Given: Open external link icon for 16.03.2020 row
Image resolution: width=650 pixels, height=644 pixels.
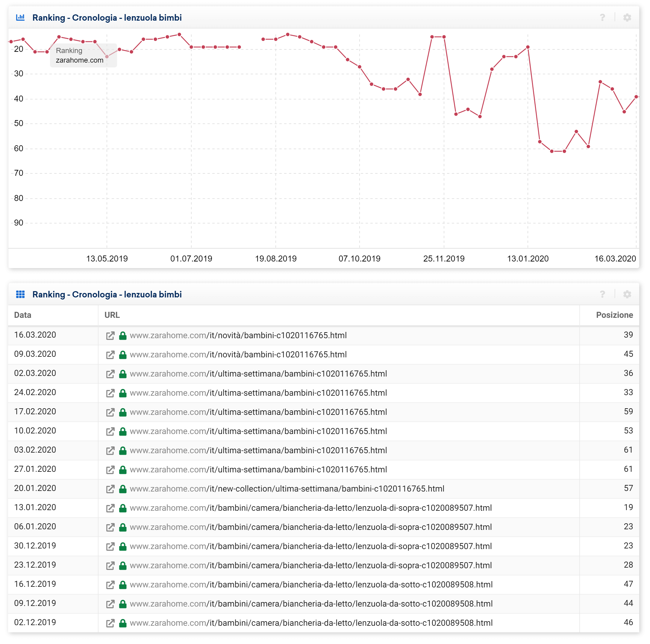Looking at the screenshot, I should (110, 335).
